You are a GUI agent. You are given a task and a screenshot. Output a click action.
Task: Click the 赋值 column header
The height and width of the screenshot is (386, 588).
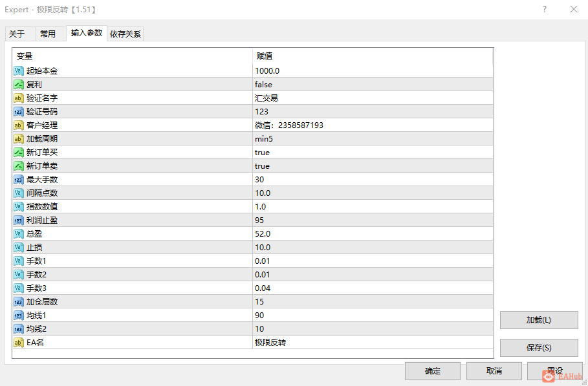[373, 56]
